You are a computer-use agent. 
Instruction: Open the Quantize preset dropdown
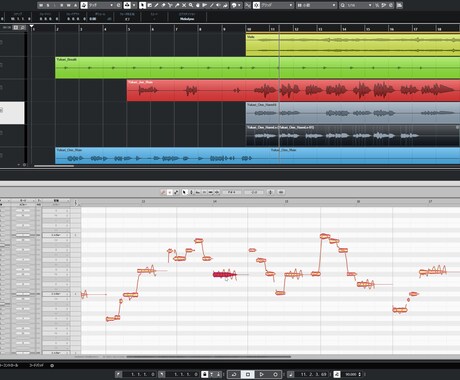click(x=356, y=5)
